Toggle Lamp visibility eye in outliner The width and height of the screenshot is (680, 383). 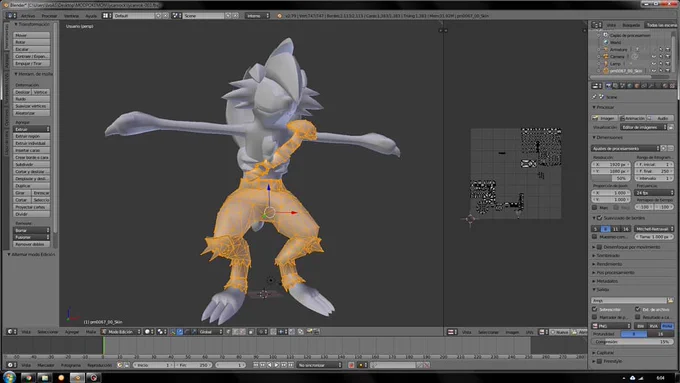coord(654,63)
